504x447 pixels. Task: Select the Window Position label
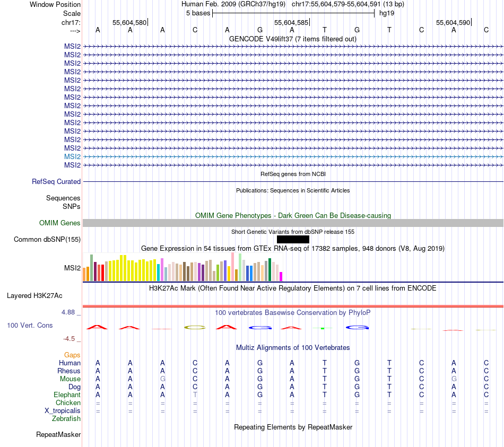[x=55, y=4]
